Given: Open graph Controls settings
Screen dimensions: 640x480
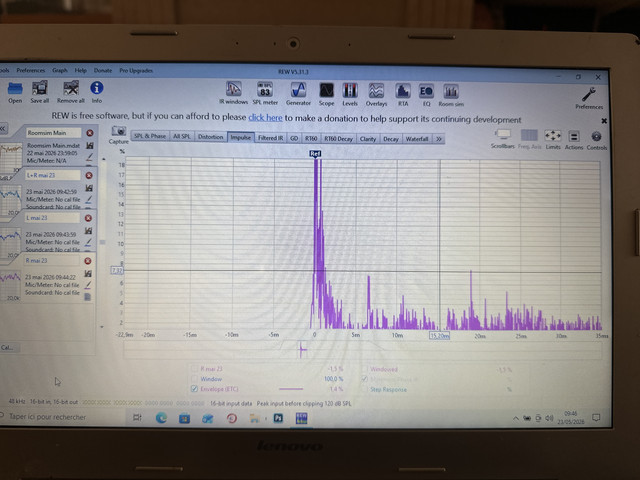Looking at the screenshot, I should click(x=596, y=140).
